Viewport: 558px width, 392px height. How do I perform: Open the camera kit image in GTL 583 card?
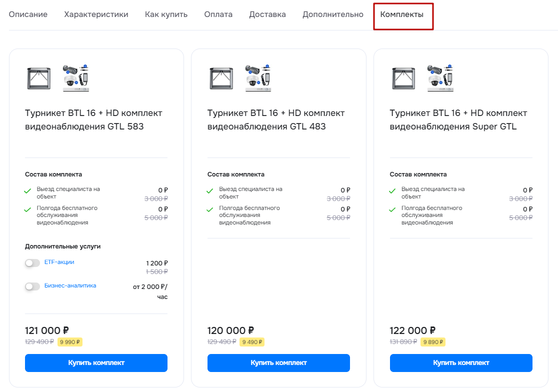coord(76,78)
